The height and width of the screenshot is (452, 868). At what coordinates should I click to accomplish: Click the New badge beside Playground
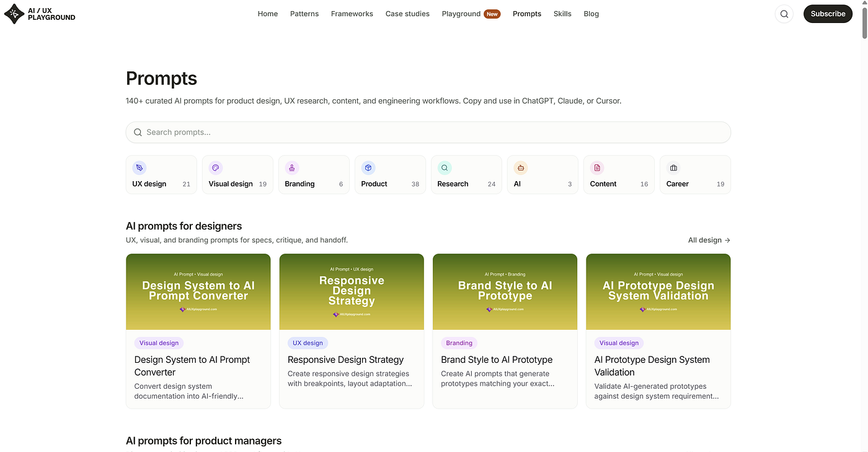(492, 14)
